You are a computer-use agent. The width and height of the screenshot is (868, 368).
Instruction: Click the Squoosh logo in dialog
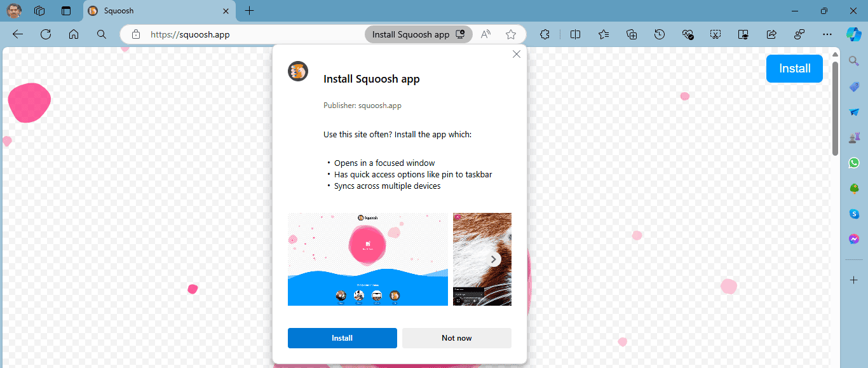pyautogui.click(x=298, y=71)
